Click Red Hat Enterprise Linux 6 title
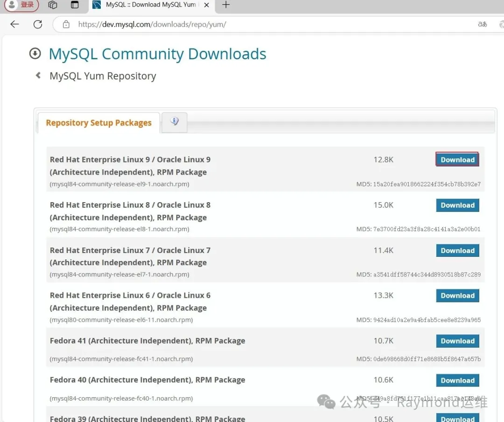Screen dimensions: 504x422 click(130, 302)
